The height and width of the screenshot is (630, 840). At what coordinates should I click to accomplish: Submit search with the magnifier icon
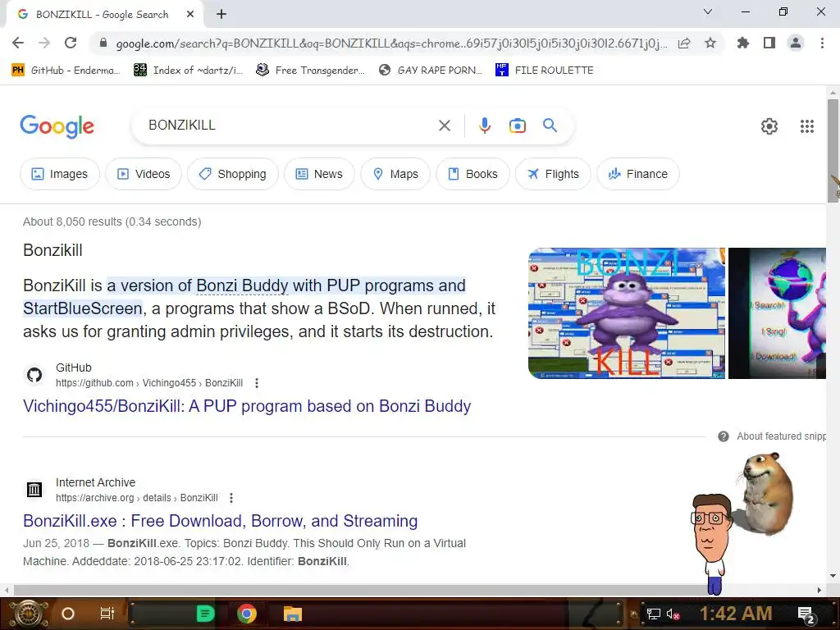550,126
